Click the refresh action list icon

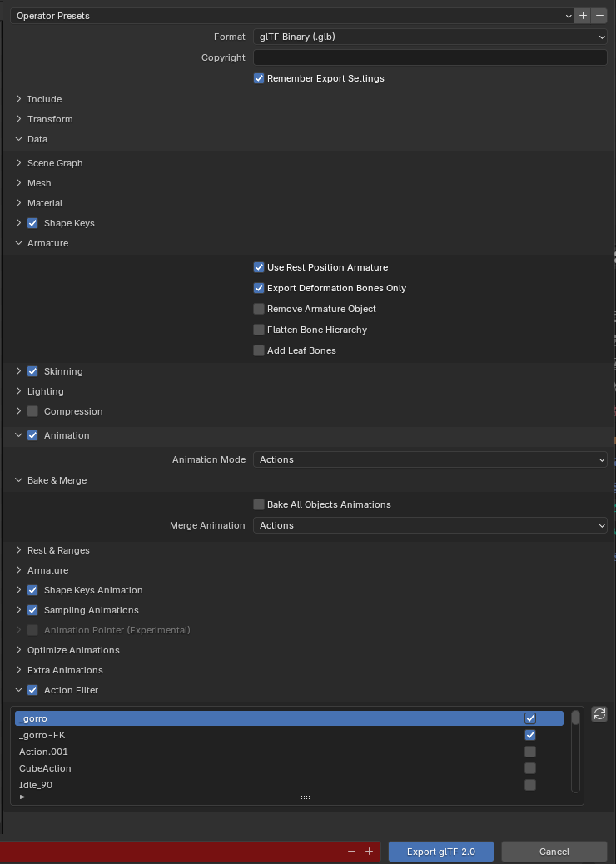click(x=599, y=714)
